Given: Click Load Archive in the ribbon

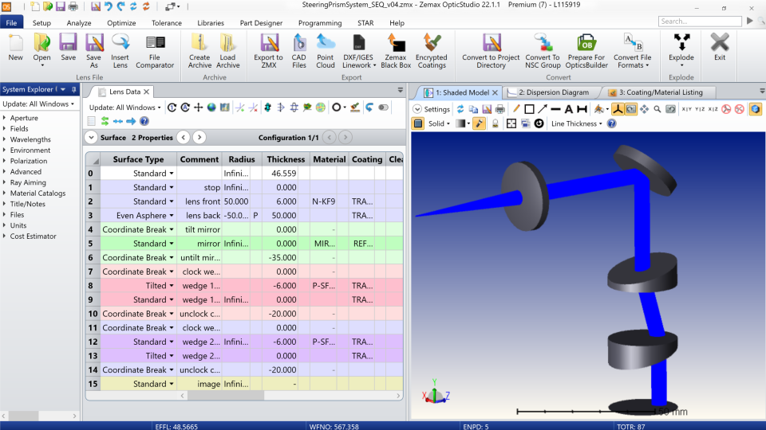Looking at the screenshot, I should (228, 51).
